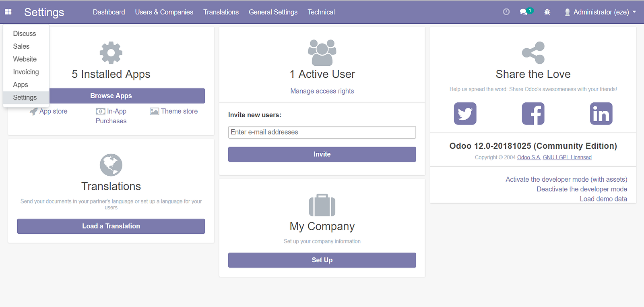
Task: Choose Invoicing in the apps dropdown
Action: (x=26, y=72)
